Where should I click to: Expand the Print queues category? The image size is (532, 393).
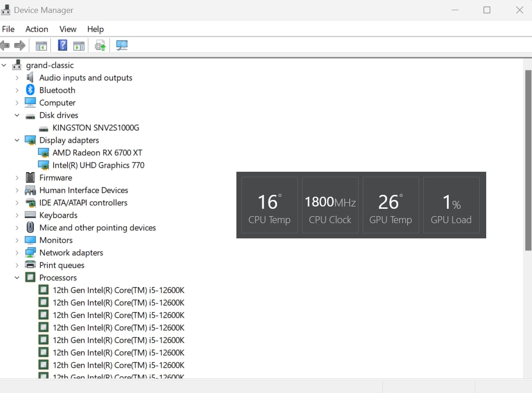(17, 265)
